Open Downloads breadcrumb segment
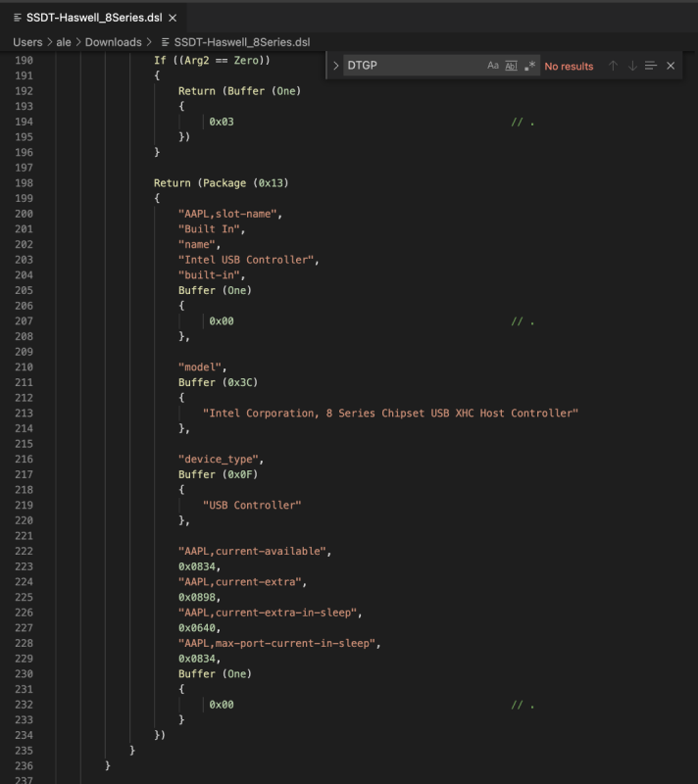Screen dimensions: 698x784 113,41
